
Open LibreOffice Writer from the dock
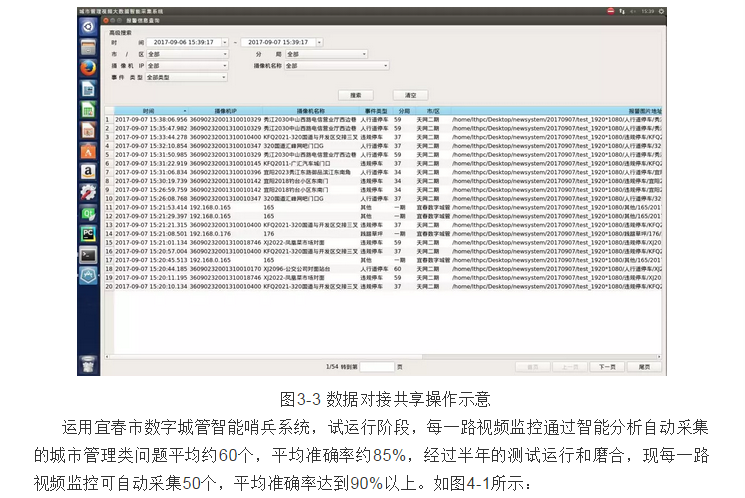pyautogui.click(x=88, y=89)
